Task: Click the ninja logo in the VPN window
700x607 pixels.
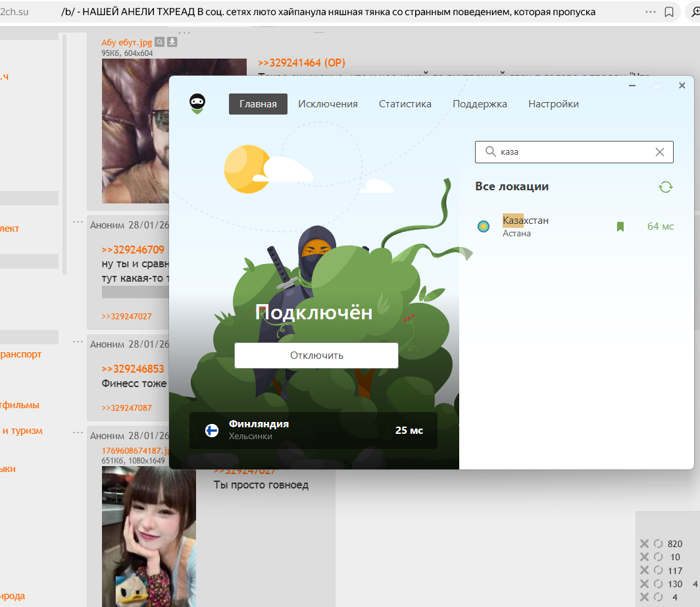Action: [197, 104]
